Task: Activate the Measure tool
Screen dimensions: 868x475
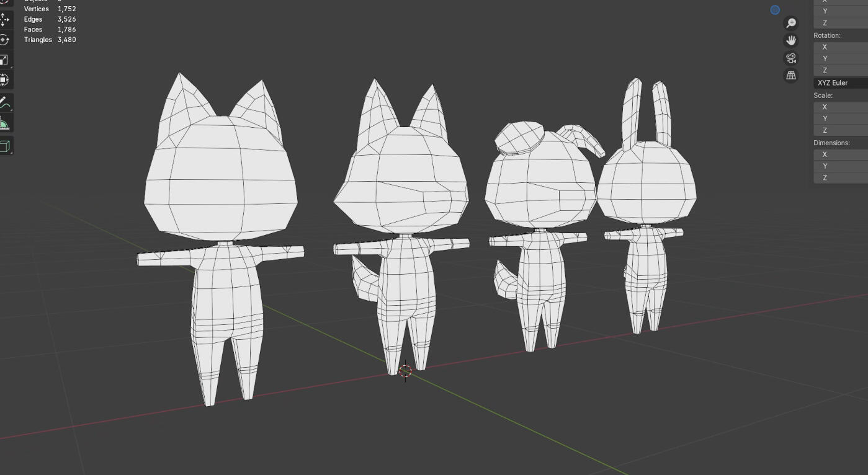Action: point(4,123)
